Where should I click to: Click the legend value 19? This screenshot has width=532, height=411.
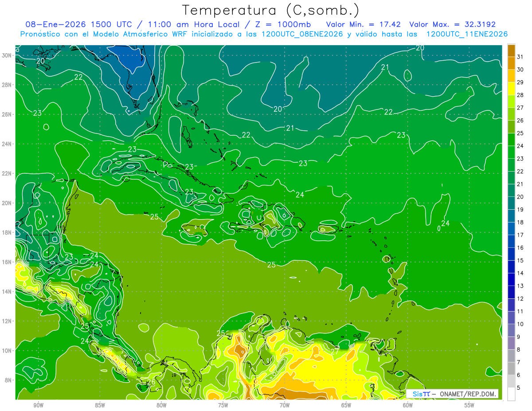point(520,210)
